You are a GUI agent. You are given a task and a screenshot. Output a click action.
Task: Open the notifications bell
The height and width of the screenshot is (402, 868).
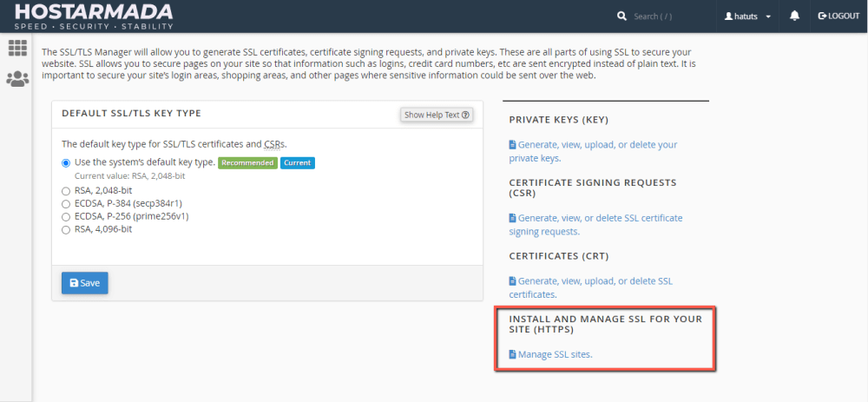click(794, 16)
